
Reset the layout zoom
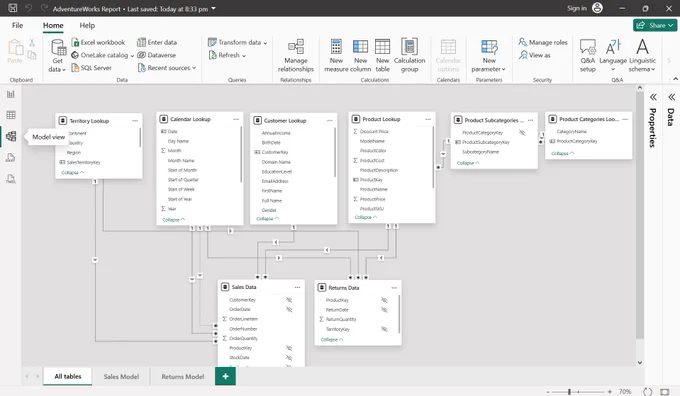pyautogui.click(x=647, y=391)
